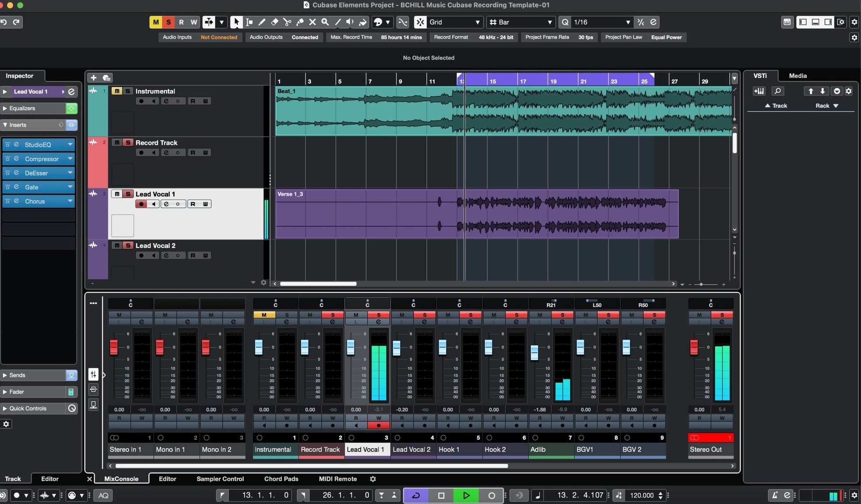861x504 pixels.
Task: Select the Scissors split tool
Action: click(287, 22)
